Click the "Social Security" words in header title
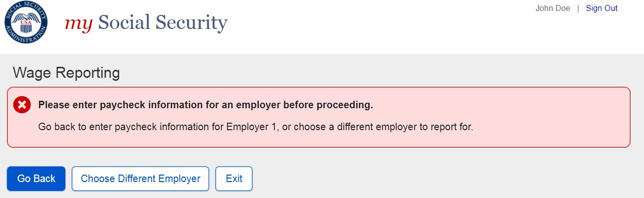 [163, 23]
